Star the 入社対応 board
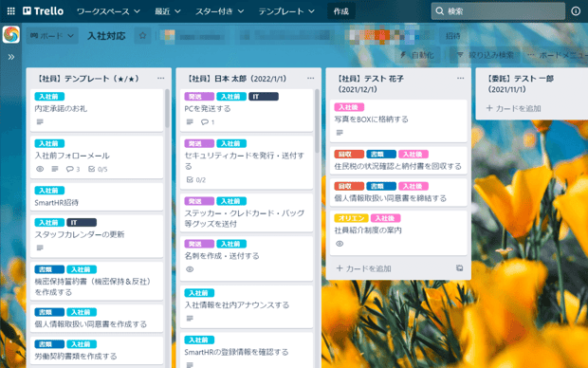 click(x=142, y=36)
